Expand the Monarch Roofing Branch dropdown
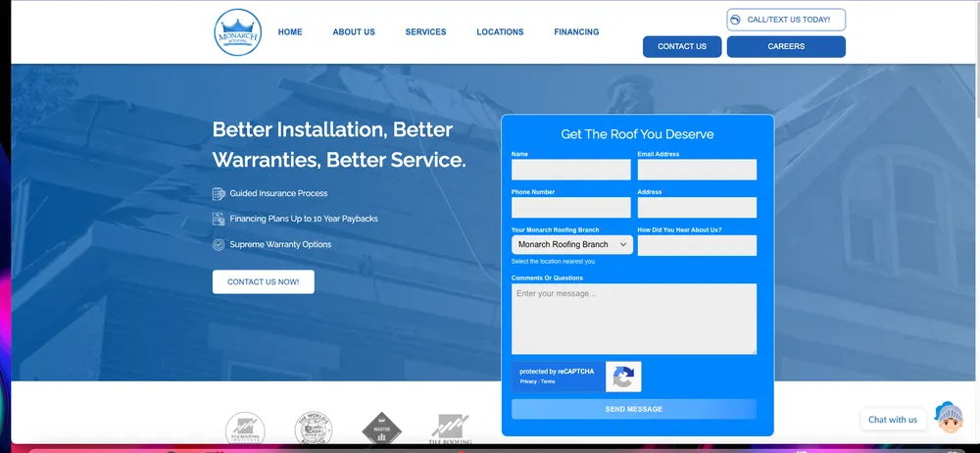 pyautogui.click(x=571, y=244)
